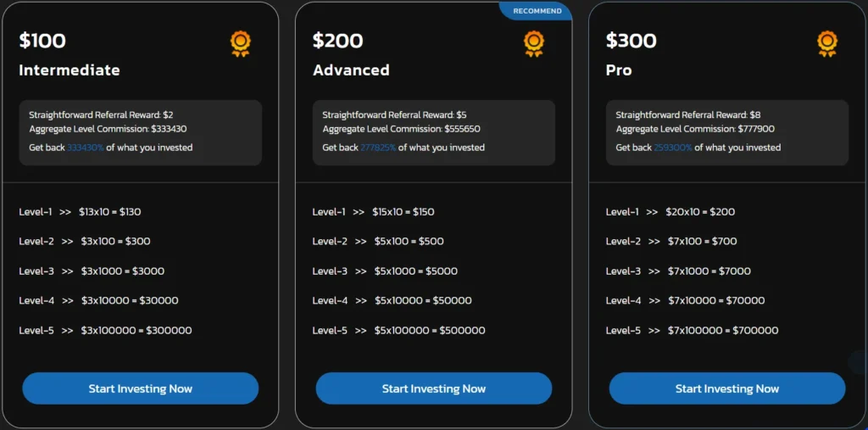Select the $100 Intermediate plan price

coord(42,41)
